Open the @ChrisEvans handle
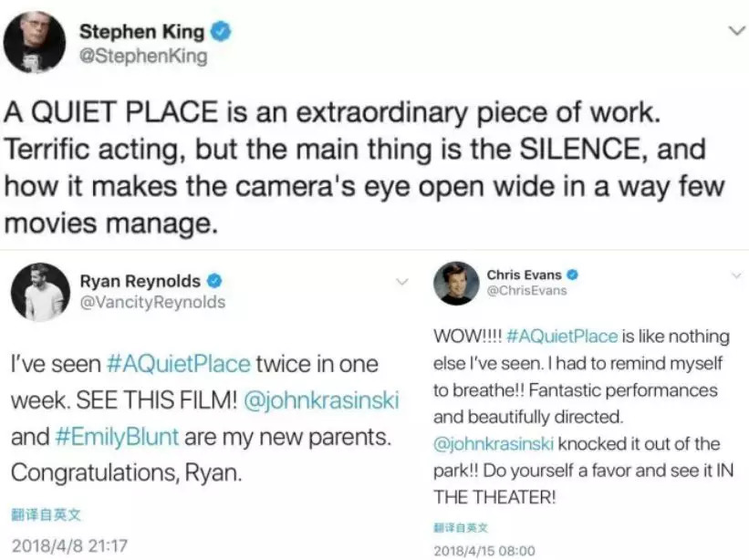This screenshot has height=560, width=749. point(526,290)
